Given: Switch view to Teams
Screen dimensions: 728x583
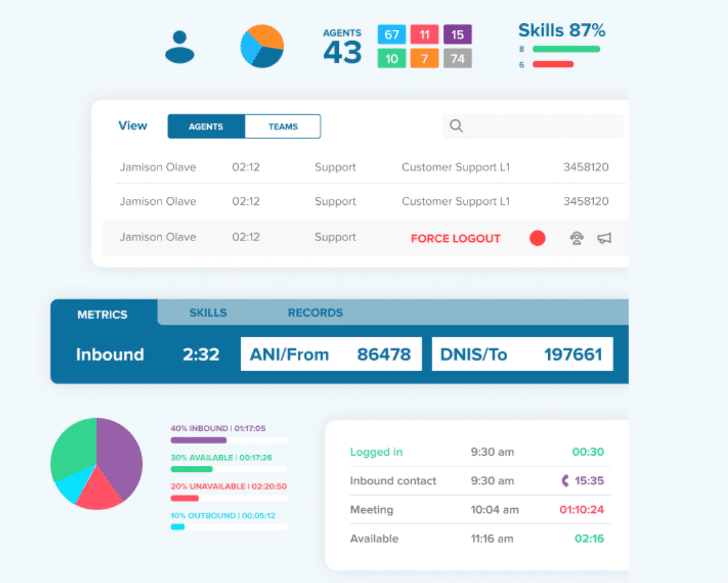Looking at the screenshot, I should (x=283, y=127).
